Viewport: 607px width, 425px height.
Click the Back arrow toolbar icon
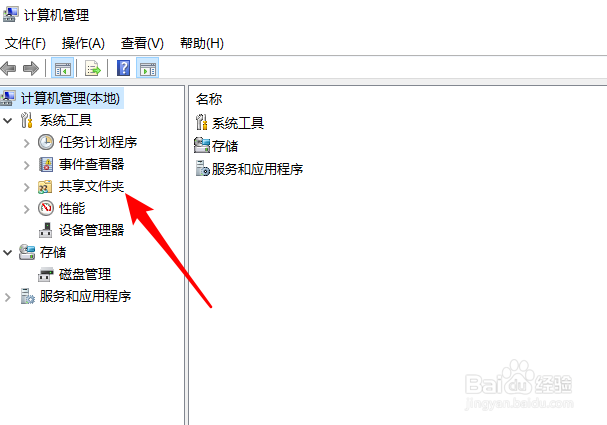click(9, 69)
